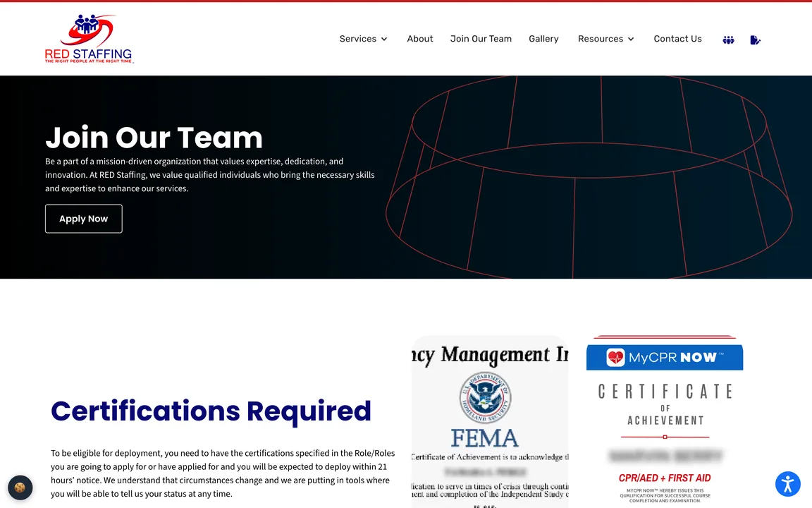Click the "To be eligible for deployment" paragraph
812x508 pixels.
click(x=223, y=473)
